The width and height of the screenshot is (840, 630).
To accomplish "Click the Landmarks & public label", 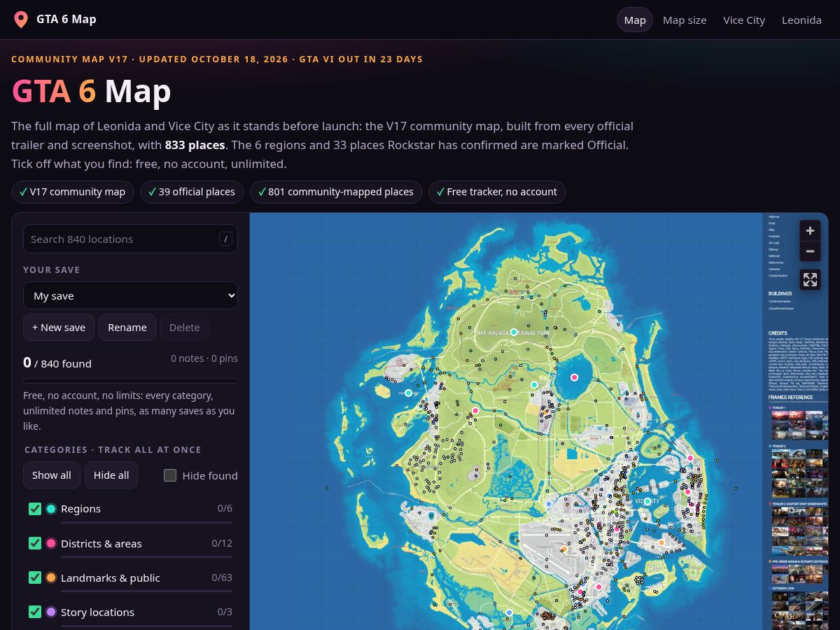I will pos(111,577).
